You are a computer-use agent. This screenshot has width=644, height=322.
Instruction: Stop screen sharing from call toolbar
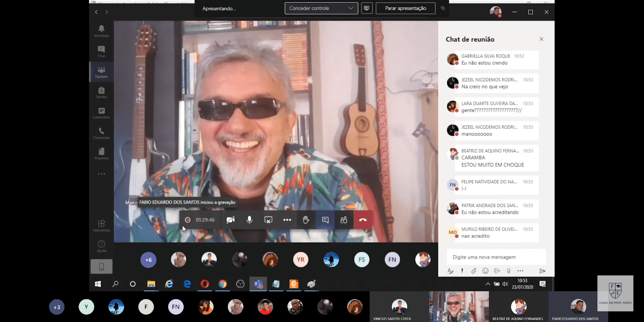pyautogui.click(x=268, y=220)
